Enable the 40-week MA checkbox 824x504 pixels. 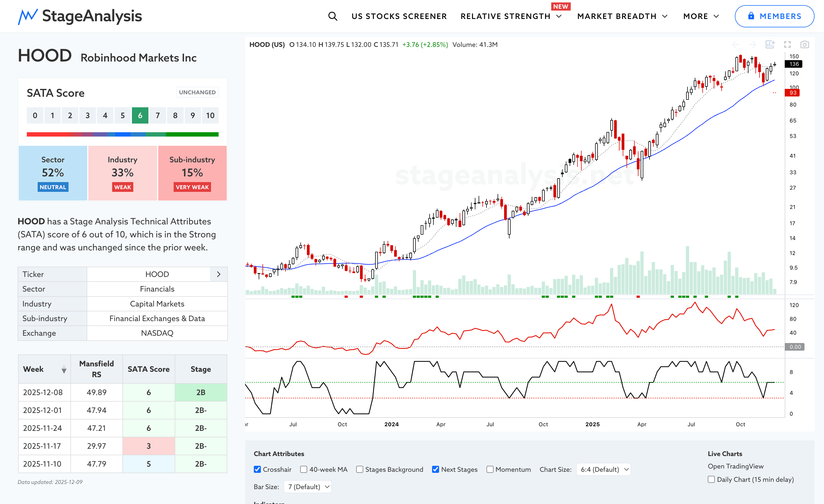click(x=304, y=469)
